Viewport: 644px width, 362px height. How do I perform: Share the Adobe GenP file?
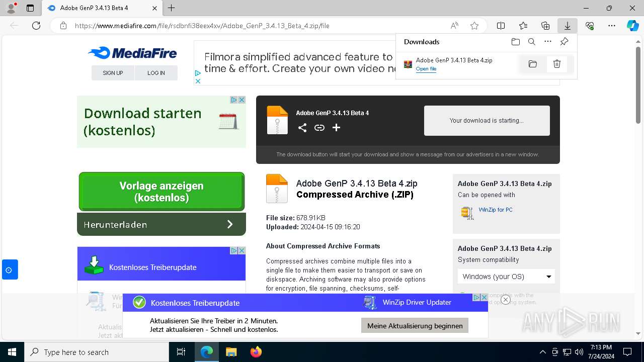302,128
